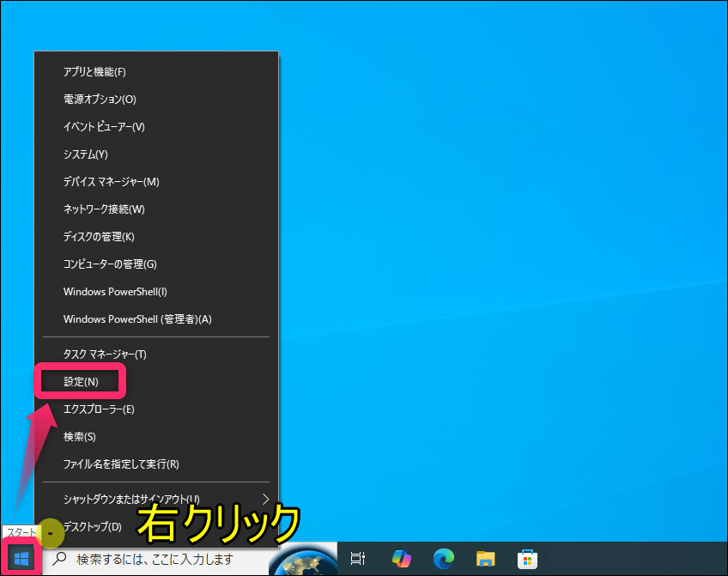This screenshot has height=576, width=728.
Task: Select 設定(N) from the context menu
Action: (x=82, y=381)
